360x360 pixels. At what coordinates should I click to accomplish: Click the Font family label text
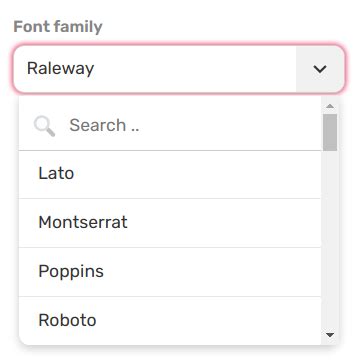click(x=58, y=27)
